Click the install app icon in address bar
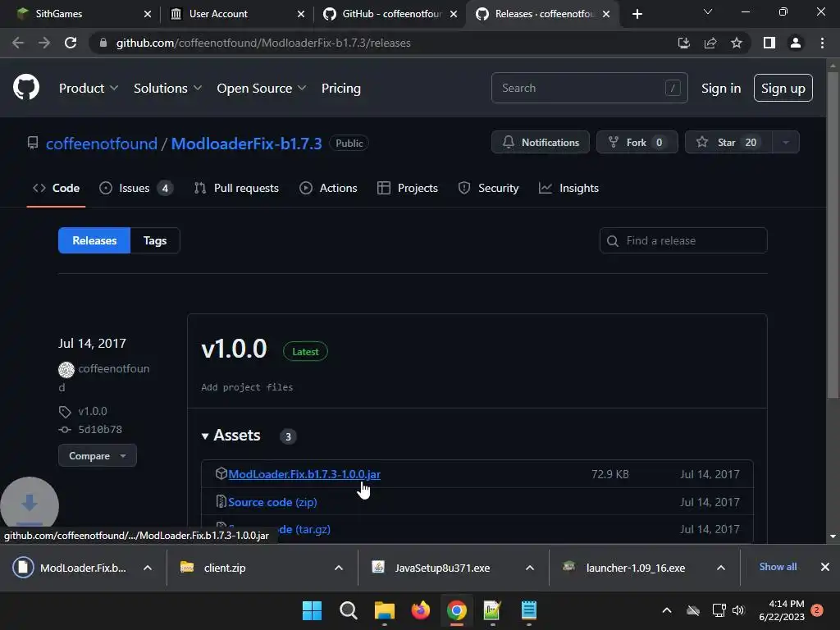This screenshot has height=630, width=840. pos(683,43)
